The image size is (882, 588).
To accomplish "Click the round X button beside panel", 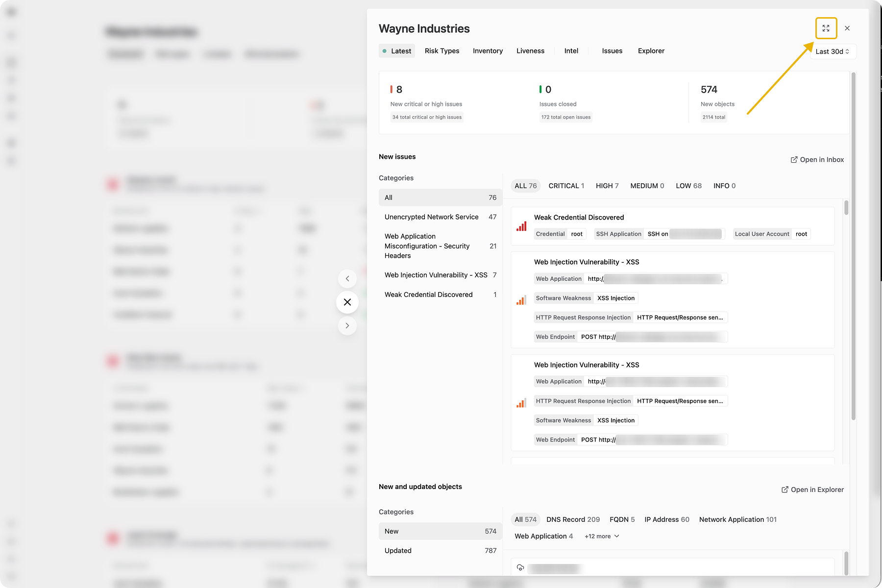I will 347,302.
